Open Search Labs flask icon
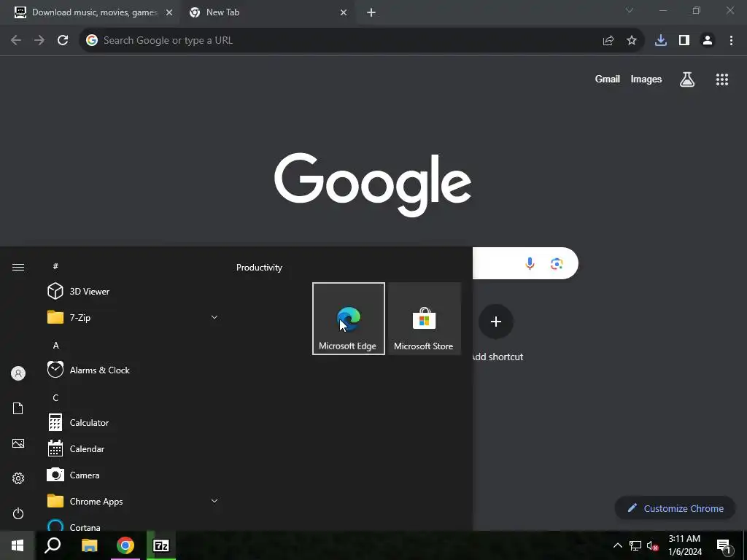 click(687, 79)
